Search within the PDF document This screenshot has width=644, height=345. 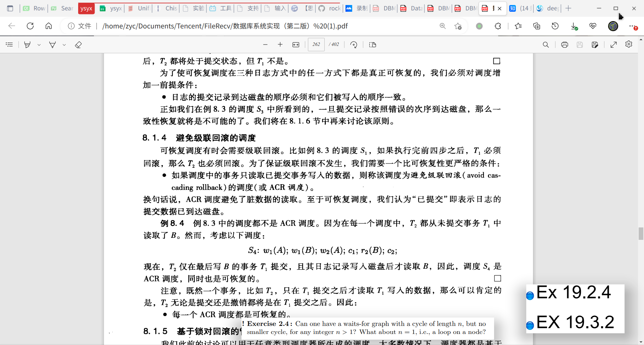pos(546,45)
